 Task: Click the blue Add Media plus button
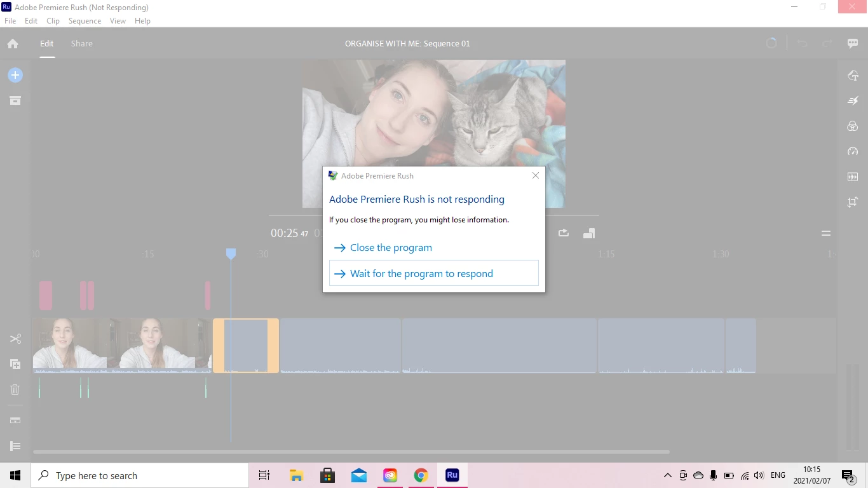click(x=15, y=75)
